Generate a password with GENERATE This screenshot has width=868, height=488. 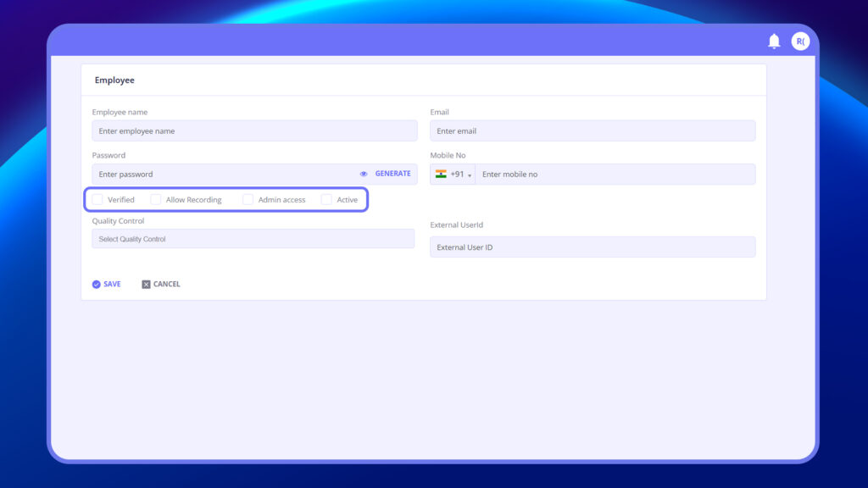[393, 174]
